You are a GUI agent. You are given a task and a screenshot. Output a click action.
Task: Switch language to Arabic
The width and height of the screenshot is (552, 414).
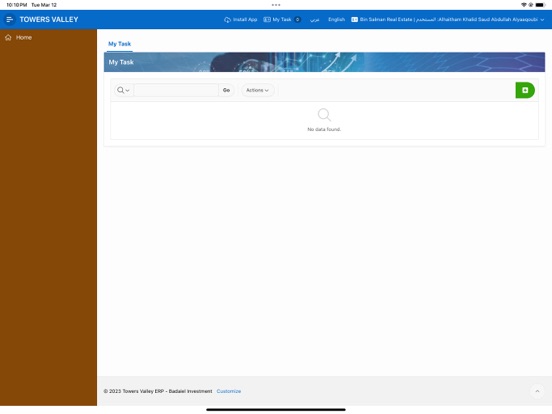pos(314,19)
